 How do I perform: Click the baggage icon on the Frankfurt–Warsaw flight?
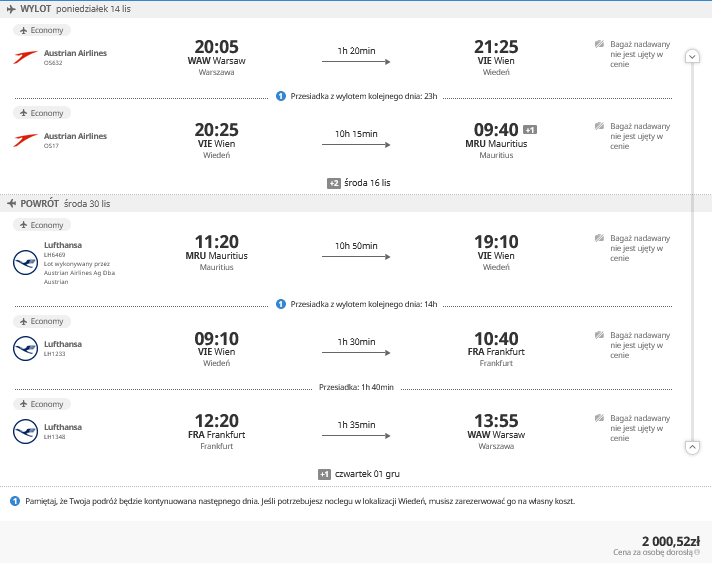pos(599,418)
